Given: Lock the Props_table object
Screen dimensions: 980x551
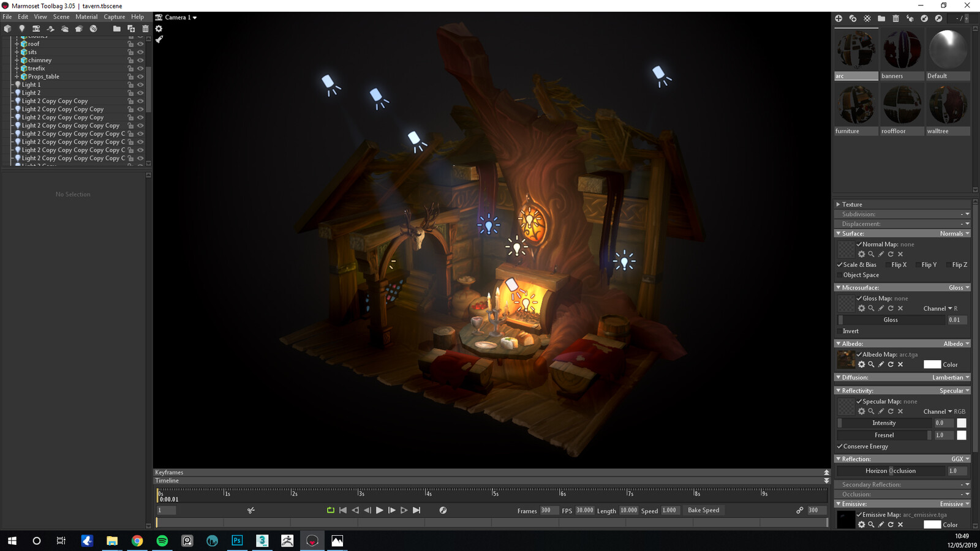Looking at the screenshot, I should pos(130,77).
